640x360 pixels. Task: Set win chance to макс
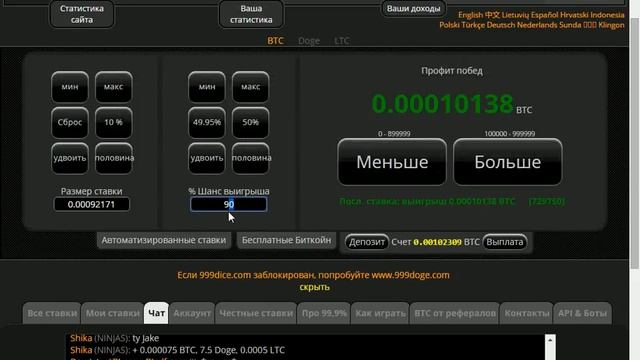coord(251,87)
